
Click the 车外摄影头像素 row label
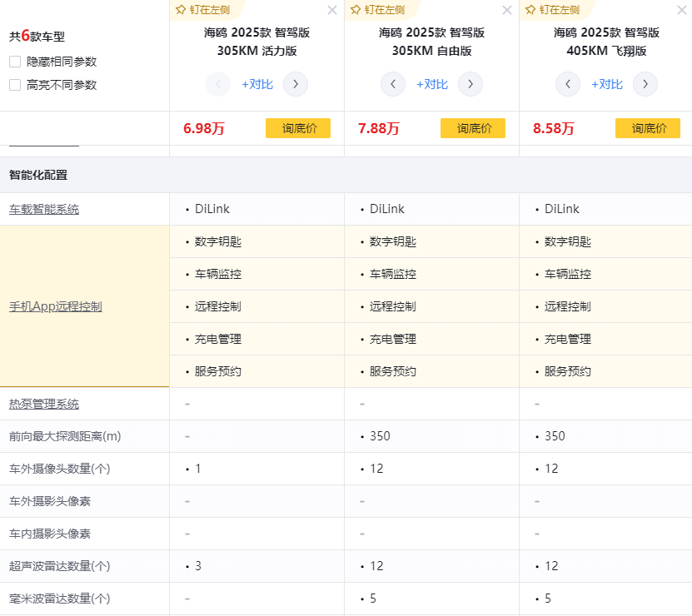(50, 501)
